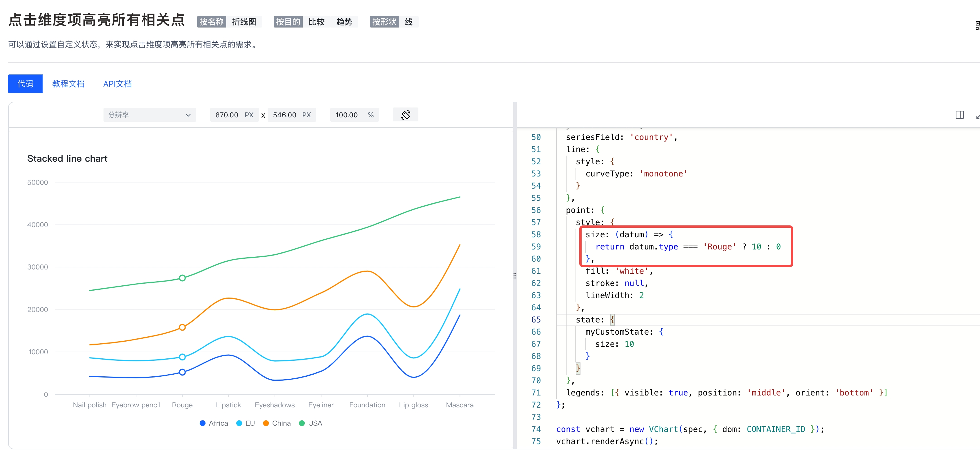The width and height of the screenshot is (980, 474).
Task: Open the QR code icon
Action: point(977,25)
